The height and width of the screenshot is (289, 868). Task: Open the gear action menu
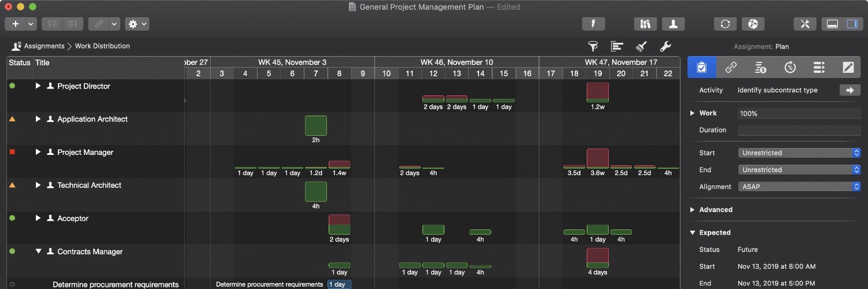(x=138, y=24)
